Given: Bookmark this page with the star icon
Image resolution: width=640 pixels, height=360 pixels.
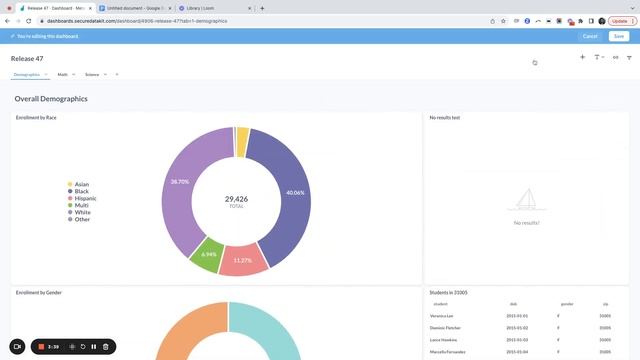Looking at the screenshot, I should click(503, 21).
